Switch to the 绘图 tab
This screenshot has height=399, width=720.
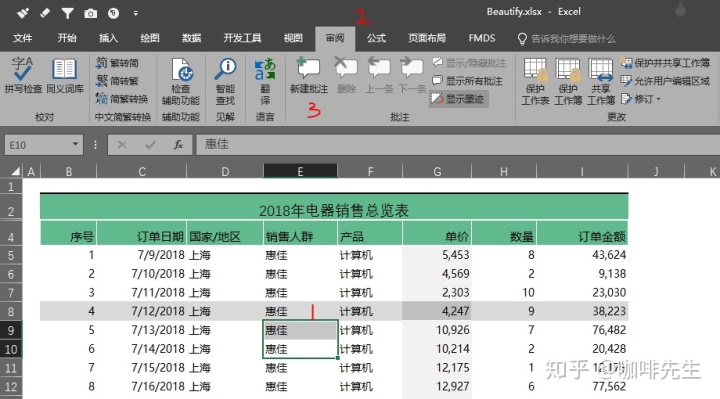coord(150,38)
